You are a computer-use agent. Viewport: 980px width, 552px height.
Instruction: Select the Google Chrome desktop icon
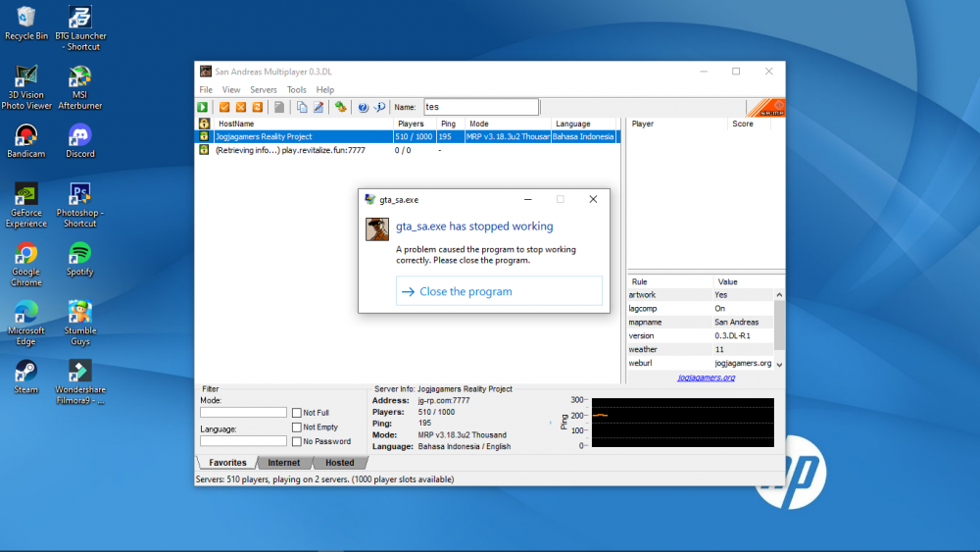click(26, 264)
